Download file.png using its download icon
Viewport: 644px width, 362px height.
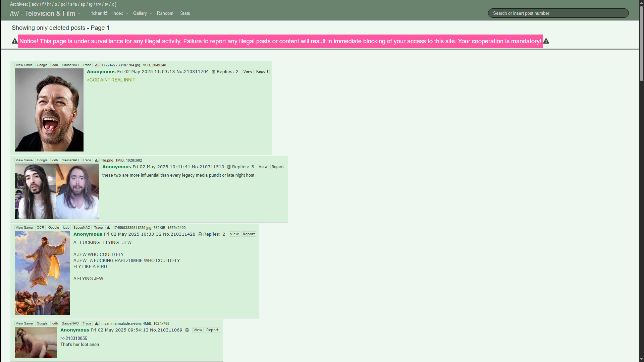click(97, 160)
